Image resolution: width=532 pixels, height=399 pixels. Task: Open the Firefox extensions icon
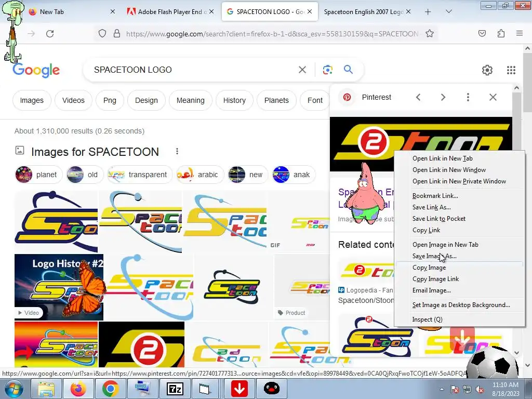coord(501,33)
